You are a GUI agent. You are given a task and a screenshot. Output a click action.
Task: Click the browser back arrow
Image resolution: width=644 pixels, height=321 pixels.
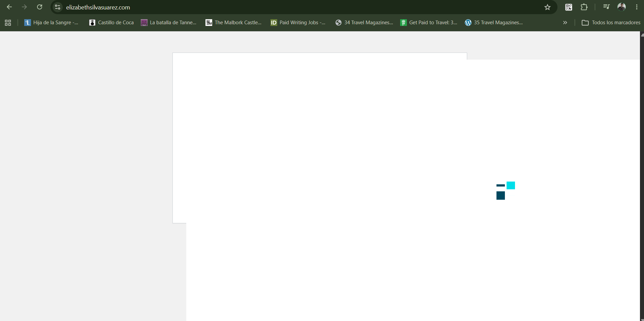(x=9, y=7)
